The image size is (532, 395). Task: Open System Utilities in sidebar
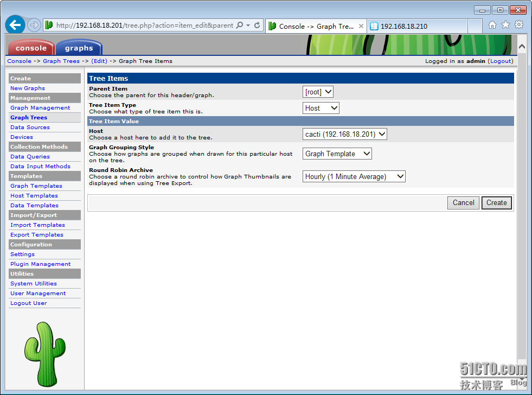point(33,284)
